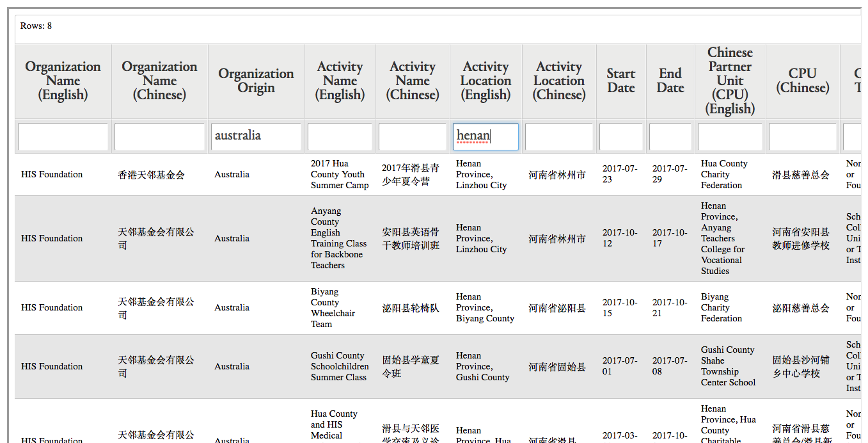Click the Organization Origin filter containing 'australia'

[x=256, y=136]
